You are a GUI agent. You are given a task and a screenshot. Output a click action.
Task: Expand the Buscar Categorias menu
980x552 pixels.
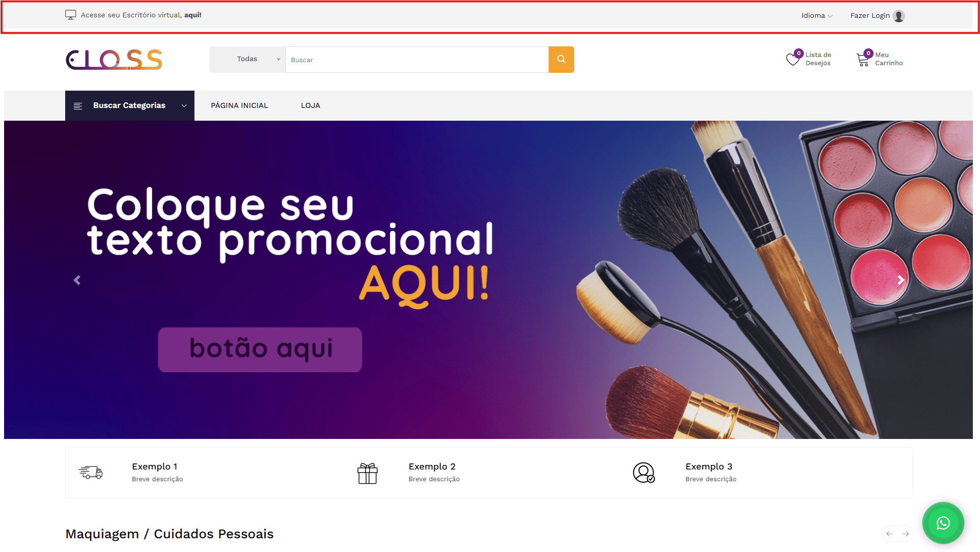(130, 105)
